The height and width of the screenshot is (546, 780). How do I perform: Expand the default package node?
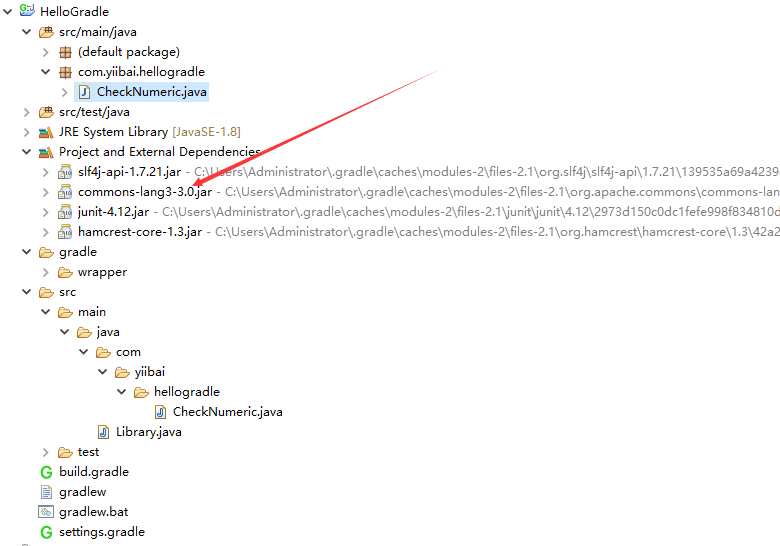pyautogui.click(x=46, y=52)
